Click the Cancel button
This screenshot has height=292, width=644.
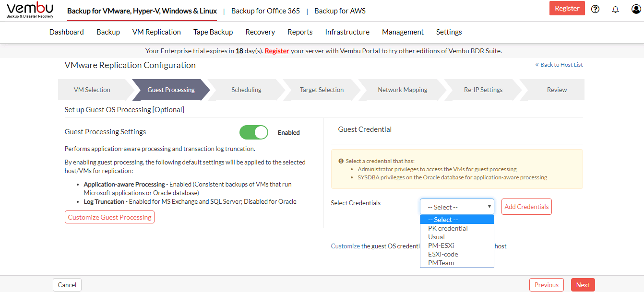click(x=67, y=285)
